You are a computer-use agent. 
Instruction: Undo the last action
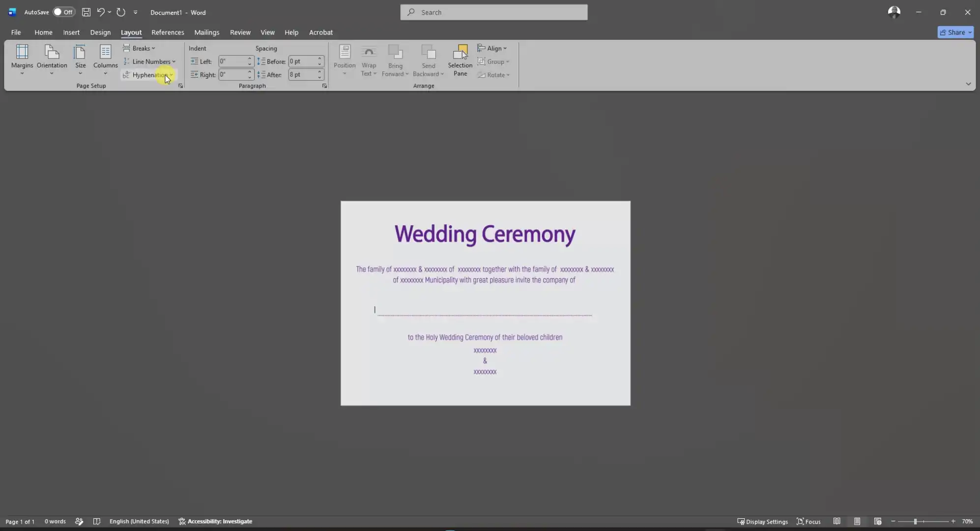coord(101,12)
